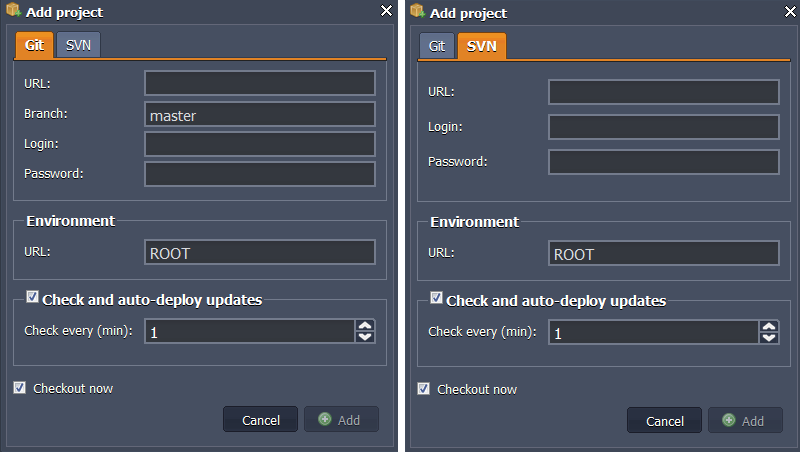
Task: Increase check interval in Git dialog
Action: point(365,325)
